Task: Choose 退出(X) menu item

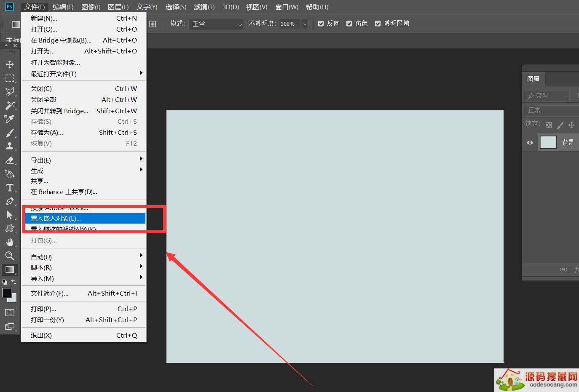Action: [83, 335]
